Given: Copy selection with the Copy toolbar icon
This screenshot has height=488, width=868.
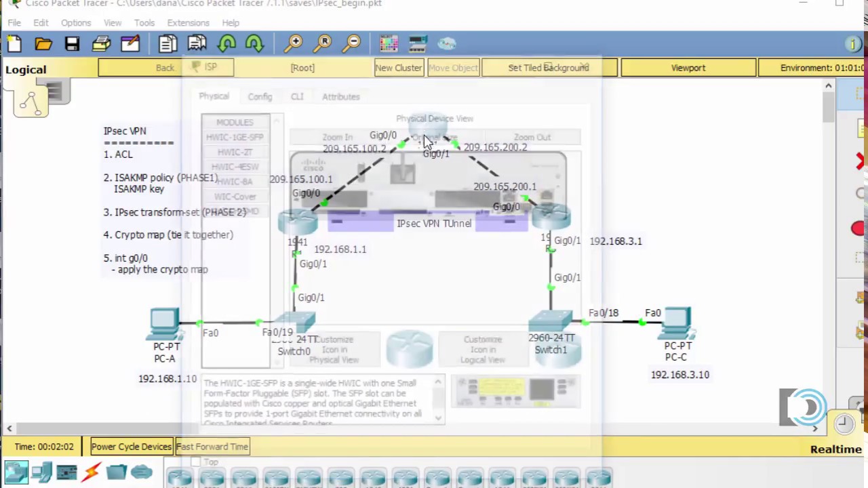Looking at the screenshot, I should click(167, 44).
